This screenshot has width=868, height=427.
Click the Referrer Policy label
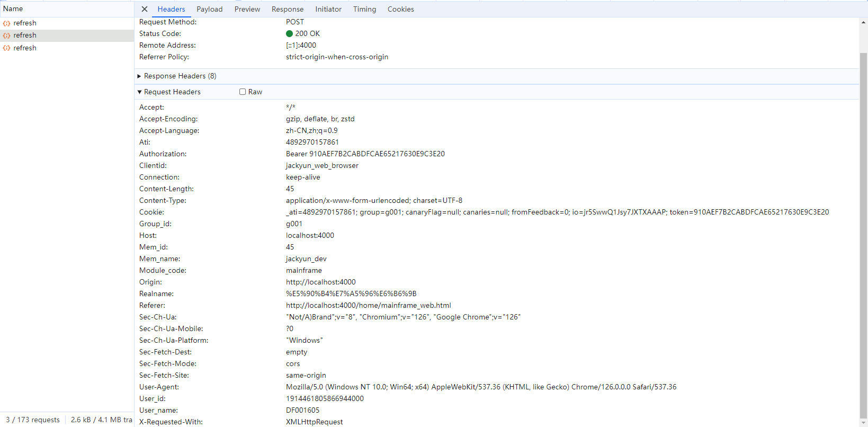164,57
